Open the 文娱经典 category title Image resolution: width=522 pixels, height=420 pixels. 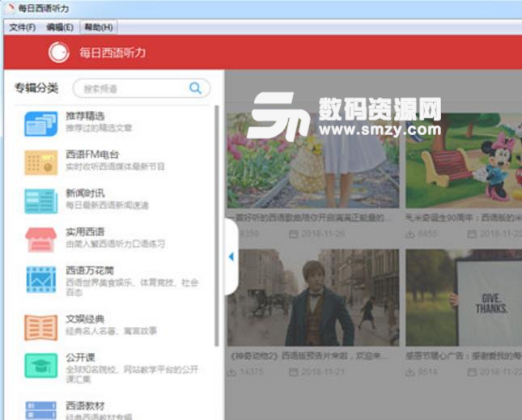click(85, 319)
